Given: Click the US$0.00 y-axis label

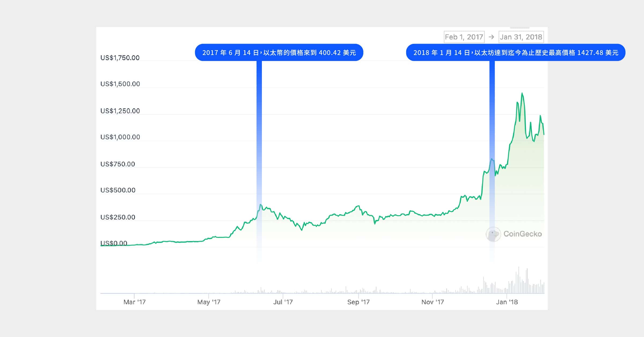Looking at the screenshot, I should click(x=114, y=243).
